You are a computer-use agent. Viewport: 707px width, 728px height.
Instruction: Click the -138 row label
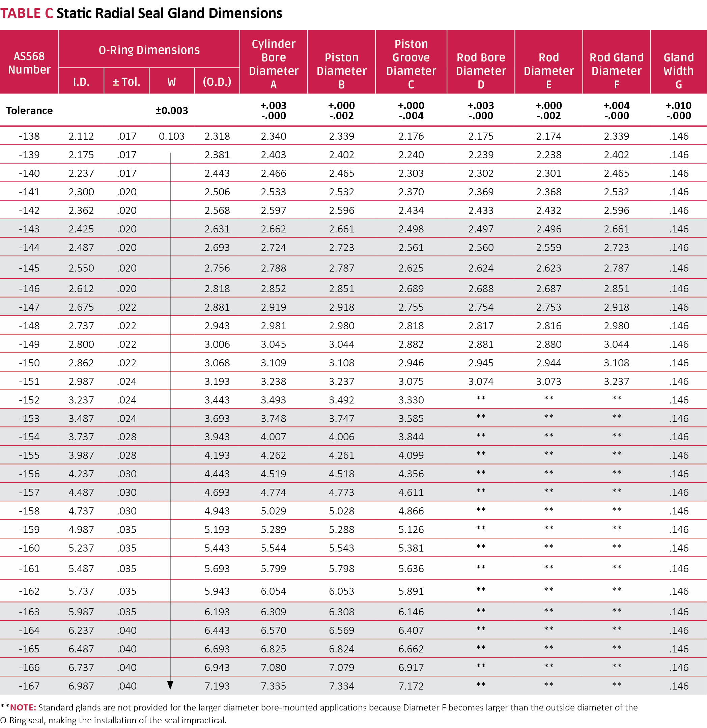click(x=29, y=136)
